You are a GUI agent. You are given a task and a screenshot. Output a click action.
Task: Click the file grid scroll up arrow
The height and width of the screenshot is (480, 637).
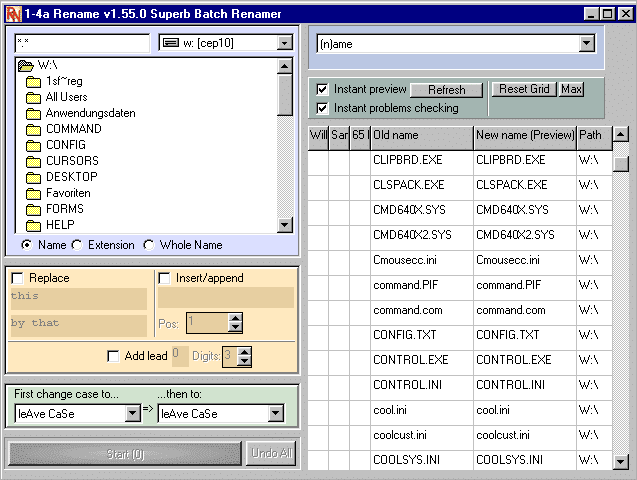621,134
